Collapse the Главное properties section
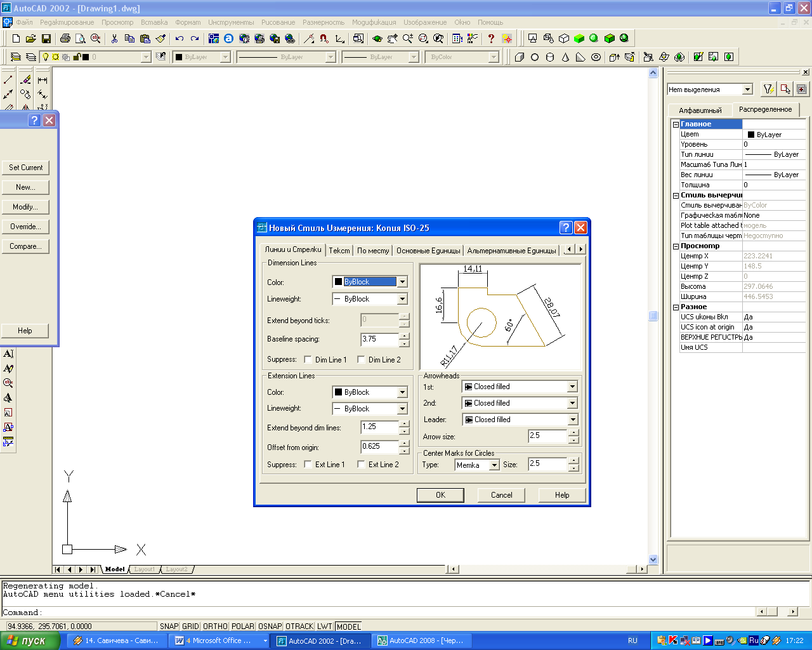 (676, 124)
